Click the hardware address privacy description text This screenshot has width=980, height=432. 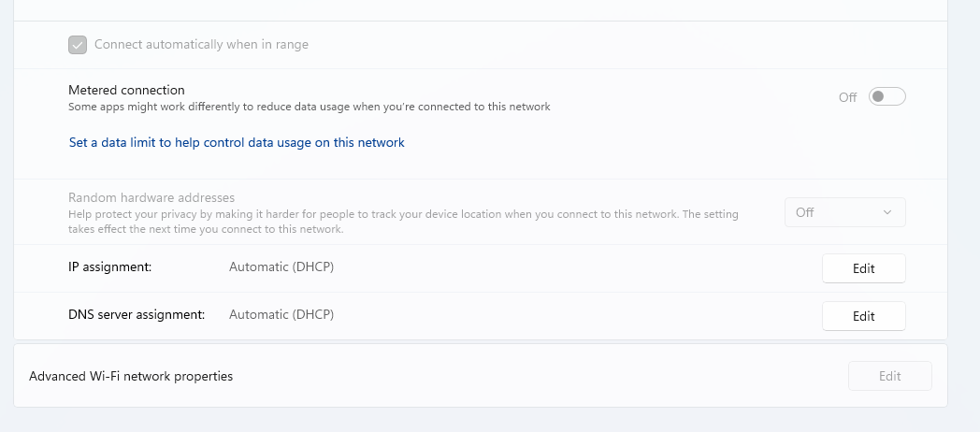pyautogui.click(x=403, y=222)
